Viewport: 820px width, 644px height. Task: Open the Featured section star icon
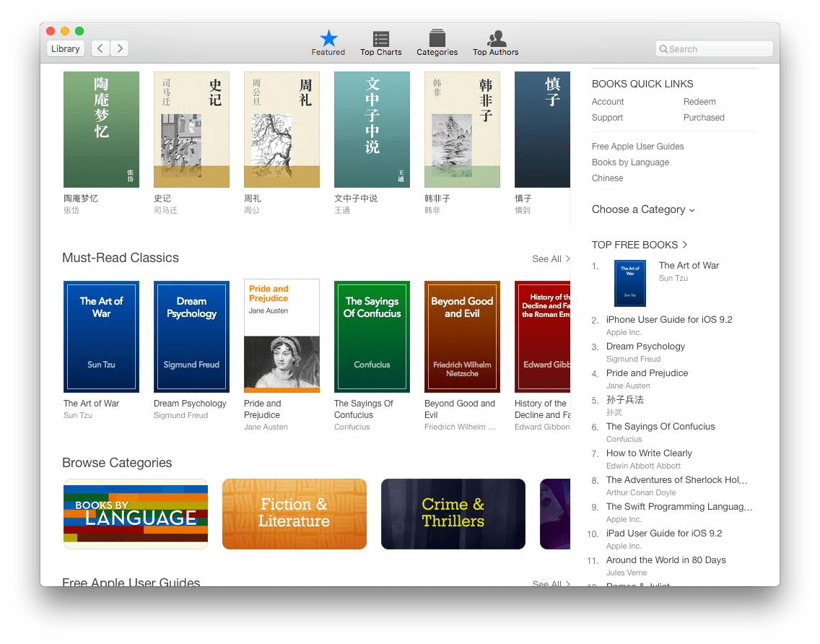point(328,36)
